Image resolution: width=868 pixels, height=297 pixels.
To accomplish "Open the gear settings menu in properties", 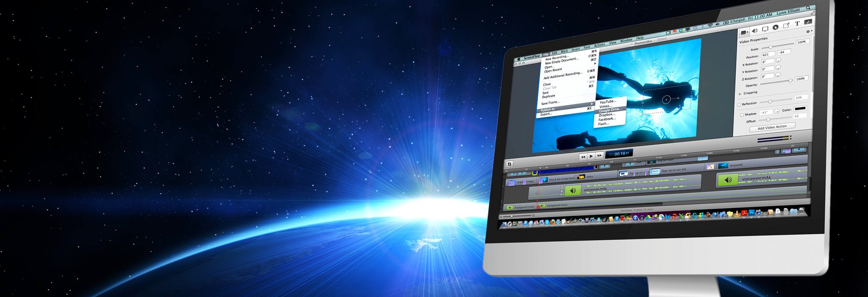I will click(x=809, y=31).
